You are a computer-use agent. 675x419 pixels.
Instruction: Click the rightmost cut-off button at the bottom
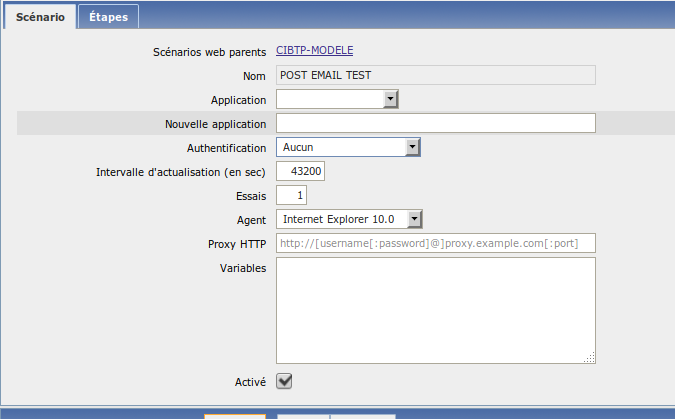tap(363, 415)
